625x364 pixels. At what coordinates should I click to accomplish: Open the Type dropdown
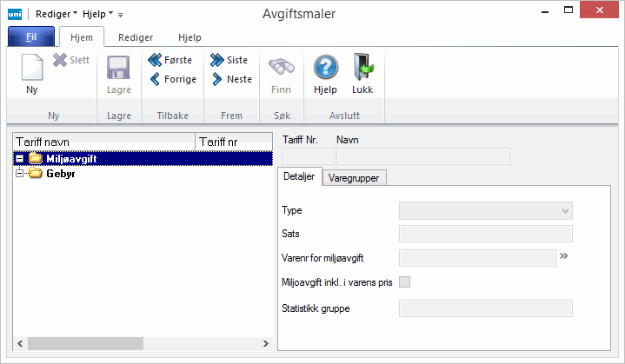(485, 210)
